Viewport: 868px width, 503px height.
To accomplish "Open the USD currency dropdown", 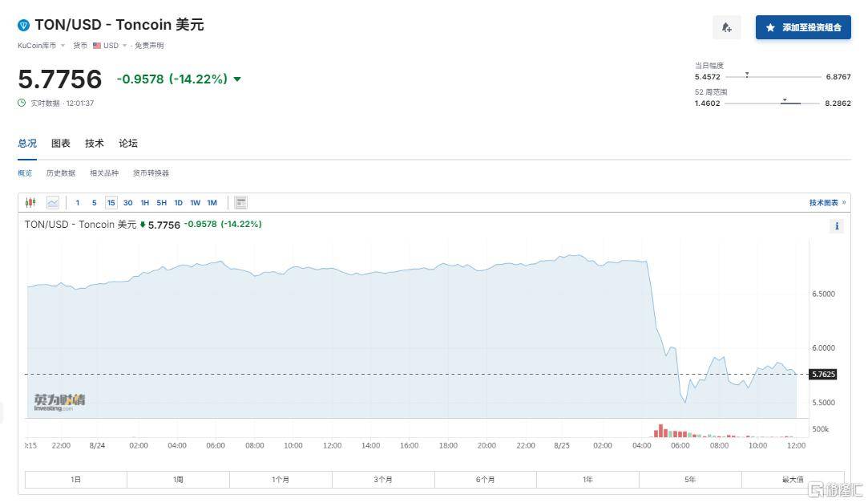I will pyautogui.click(x=109, y=46).
